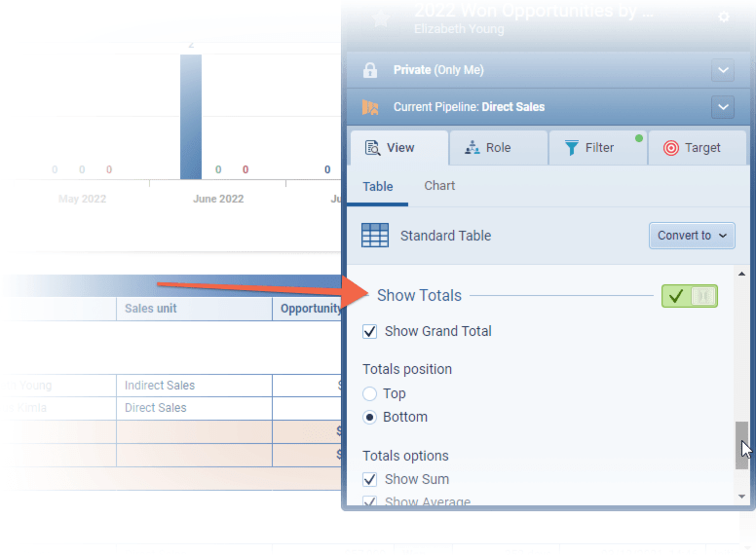
Task: Open the Role hierarchy tab
Action: (497, 148)
